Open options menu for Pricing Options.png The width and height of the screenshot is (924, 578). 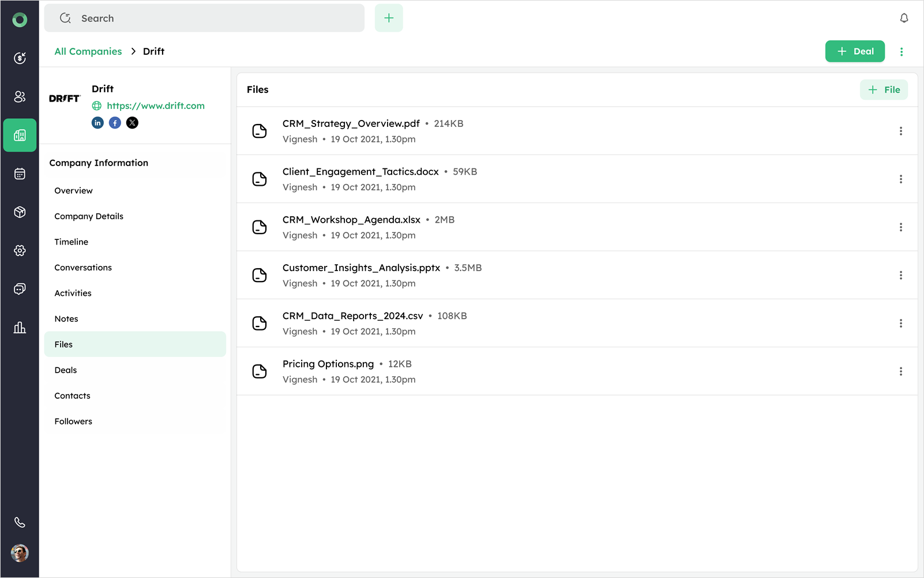(900, 371)
